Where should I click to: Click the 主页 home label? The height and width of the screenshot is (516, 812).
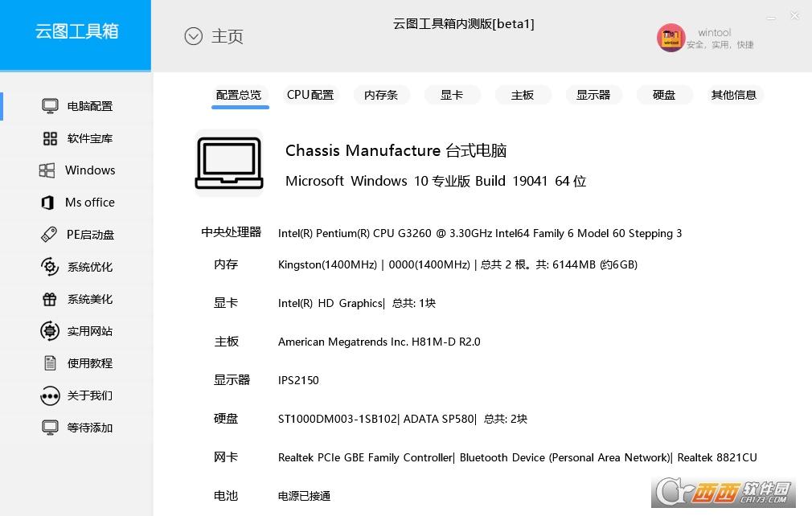click(228, 36)
